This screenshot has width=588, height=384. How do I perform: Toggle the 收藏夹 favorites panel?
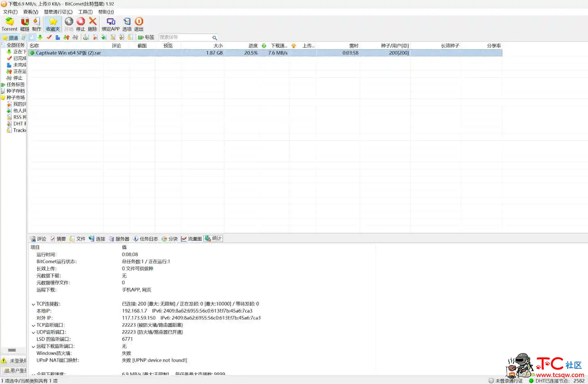(x=53, y=24)
